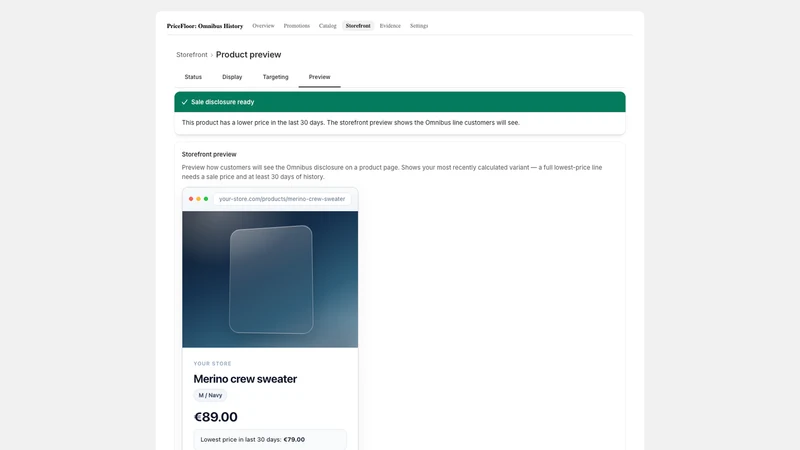
Task: Click the checkmark icon in green banner
Action: click(185, 102)
